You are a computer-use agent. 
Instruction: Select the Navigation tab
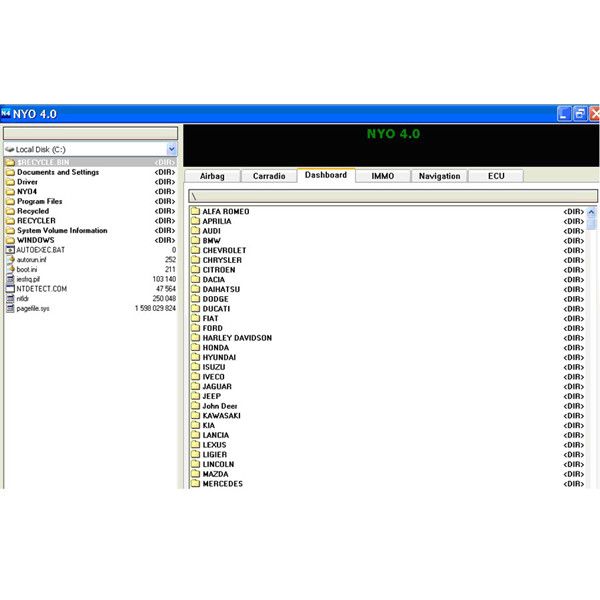439,177
